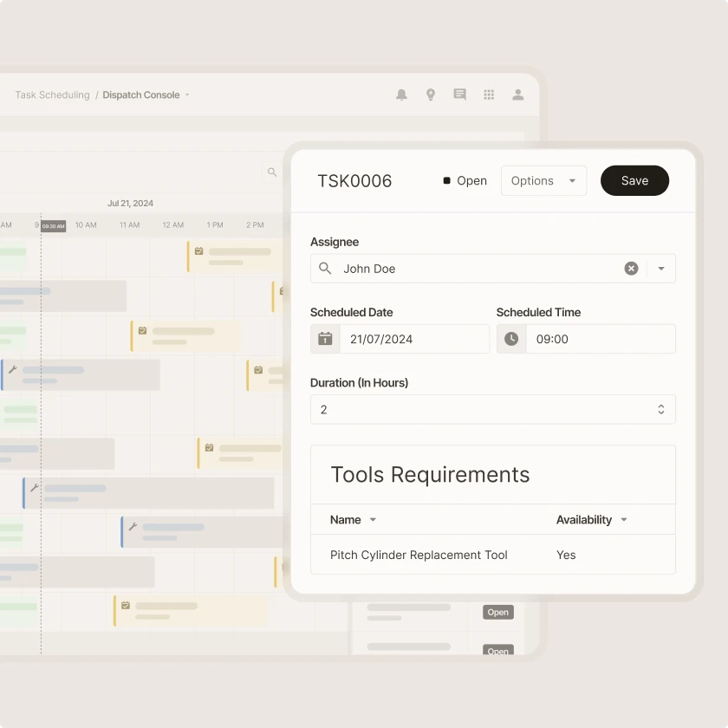Select the 11 AM timeline column header

(129, 225)
